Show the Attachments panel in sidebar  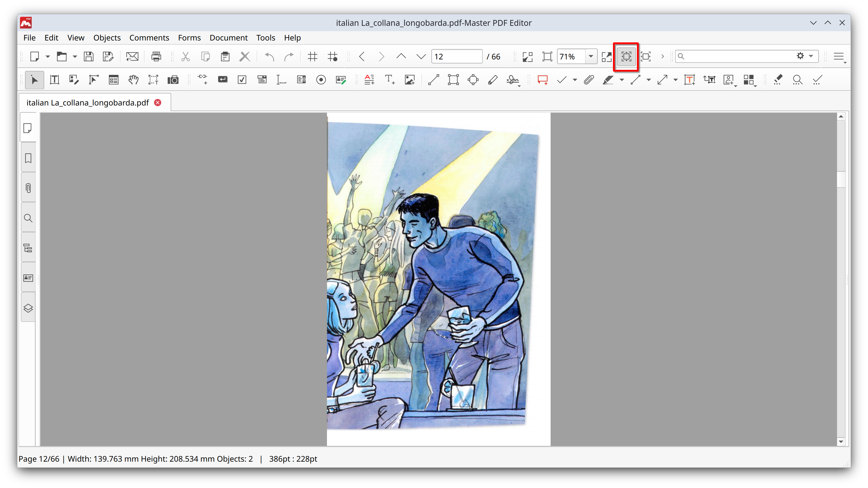(28, 188)
